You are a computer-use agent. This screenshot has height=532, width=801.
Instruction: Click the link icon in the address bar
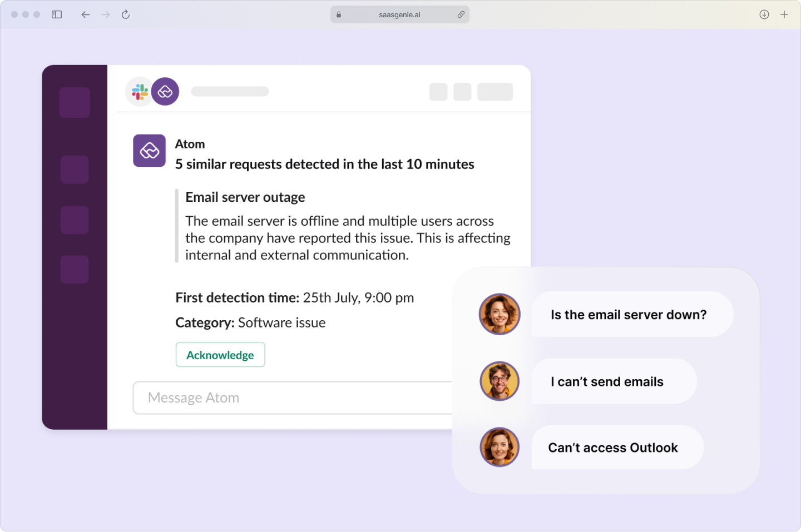(461, 14)
